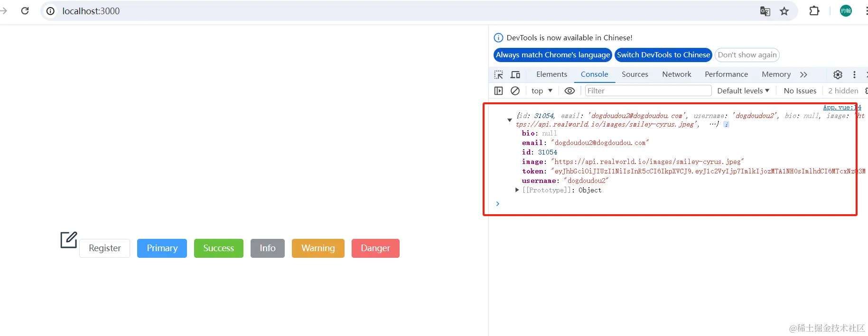The height and width of the screenshot is (336, 868).
Task: Open the Google Translate page icon
Action: coord(765,11)
